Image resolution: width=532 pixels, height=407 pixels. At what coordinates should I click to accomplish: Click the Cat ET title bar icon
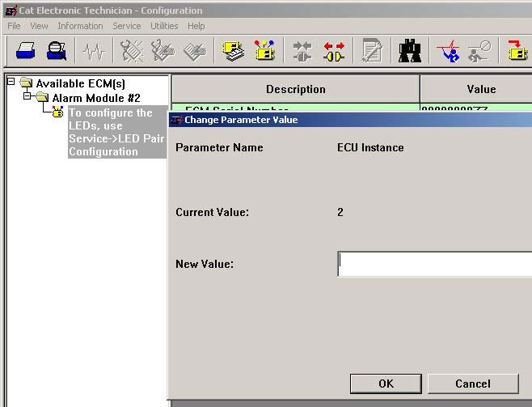click(11, 11)
